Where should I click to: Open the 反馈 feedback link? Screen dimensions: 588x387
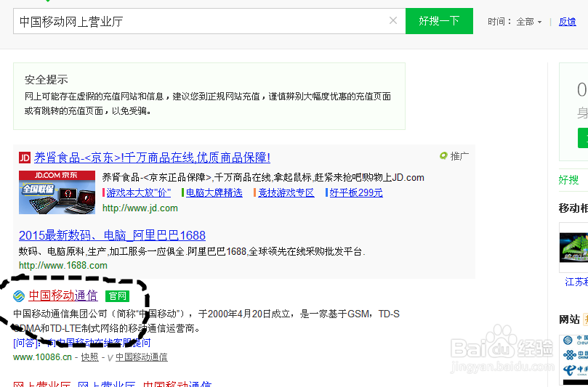(568, 22)
